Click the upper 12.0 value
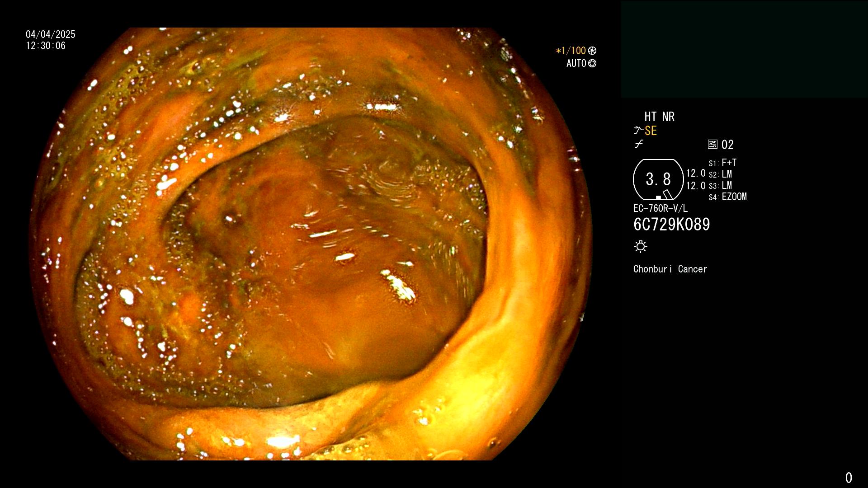 [696, 173]
